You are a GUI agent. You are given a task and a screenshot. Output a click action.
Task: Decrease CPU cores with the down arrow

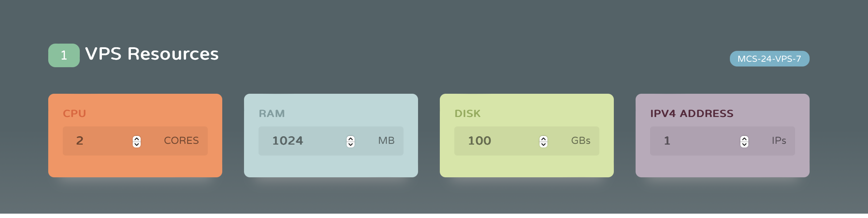point(137,144)
